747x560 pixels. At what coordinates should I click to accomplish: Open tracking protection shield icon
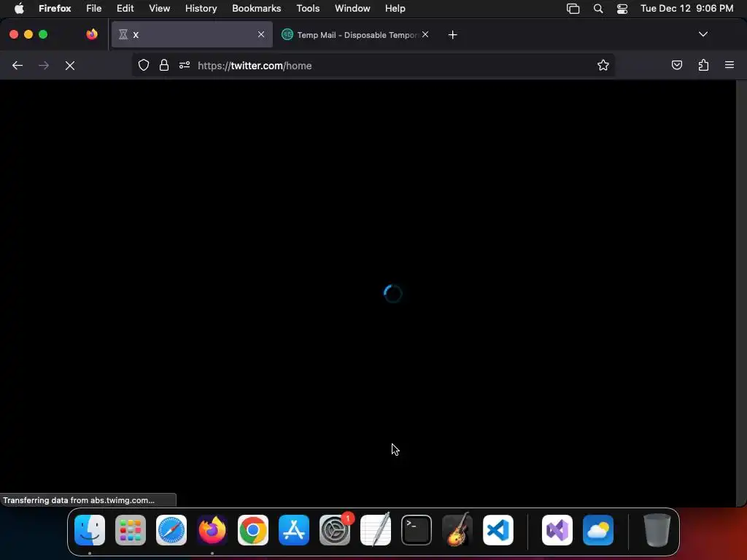coord(144,65)
